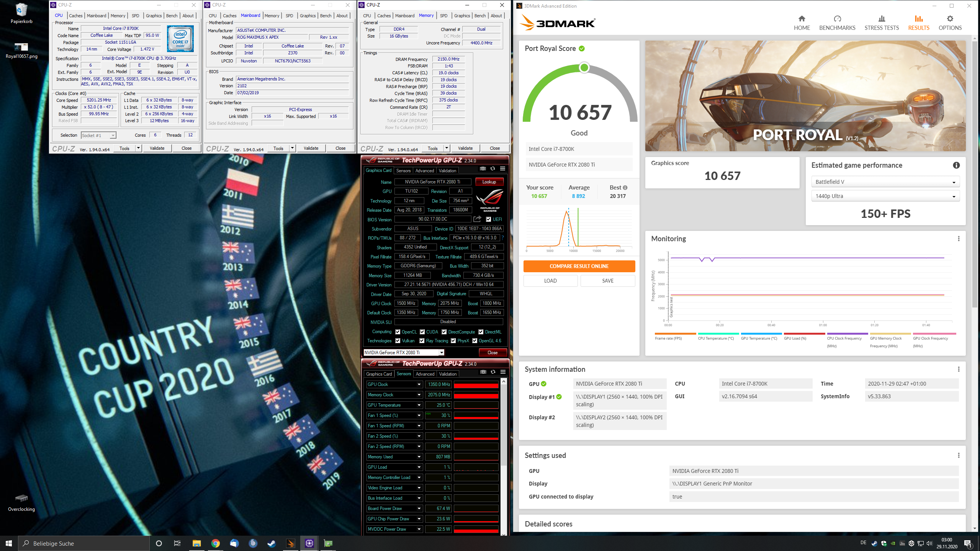Viewport: 980px width, 551px height.
Task: Open Steam from the taskbar
Action: [x=272, y=543]
